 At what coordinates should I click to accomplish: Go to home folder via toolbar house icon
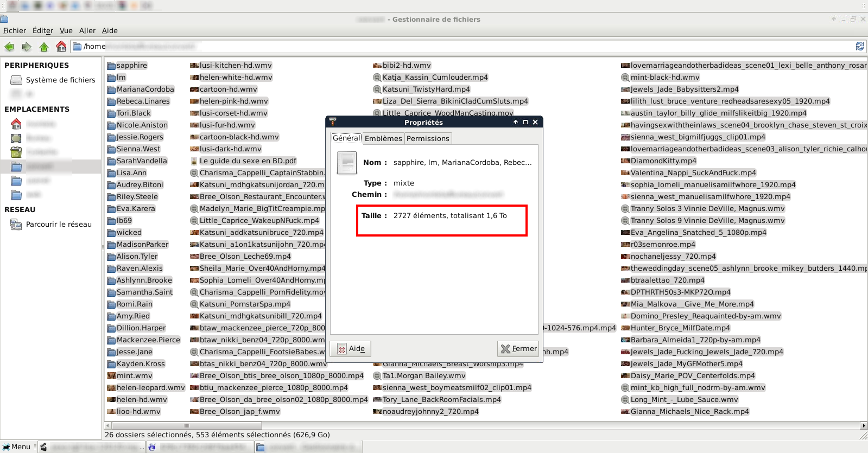(x=61, y=46)
